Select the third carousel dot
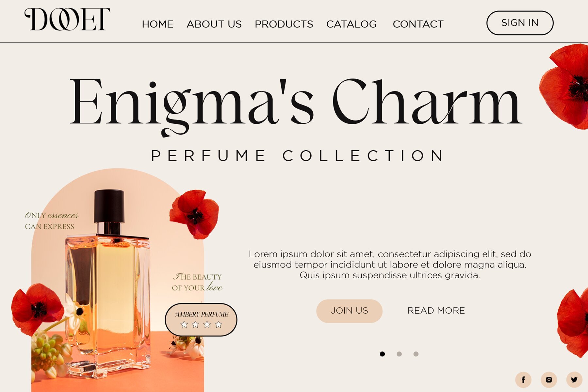This screenshot has height=392, width=588. [416, 354]
